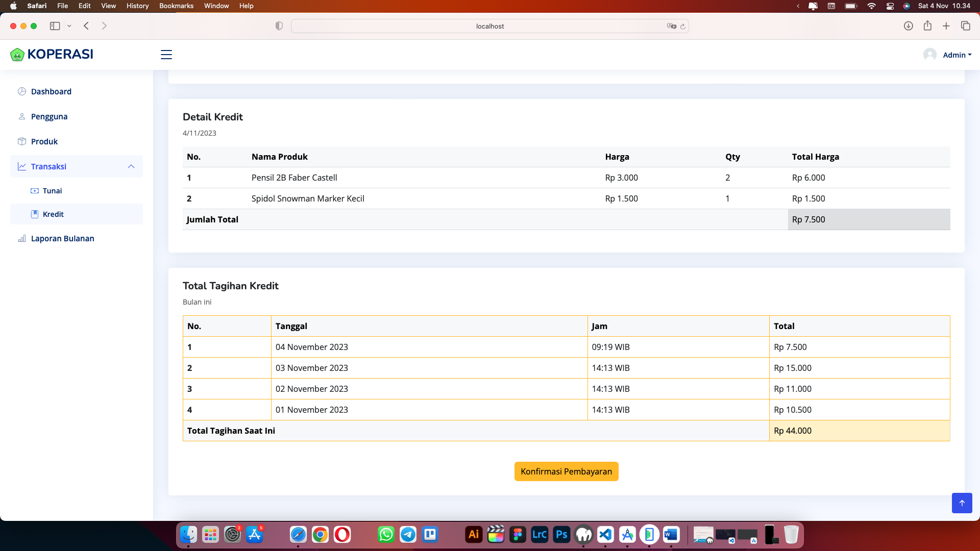The height and width of the screenshot is (551, 980).
Task: Click the localhost address bar
Action: [489, 26]
